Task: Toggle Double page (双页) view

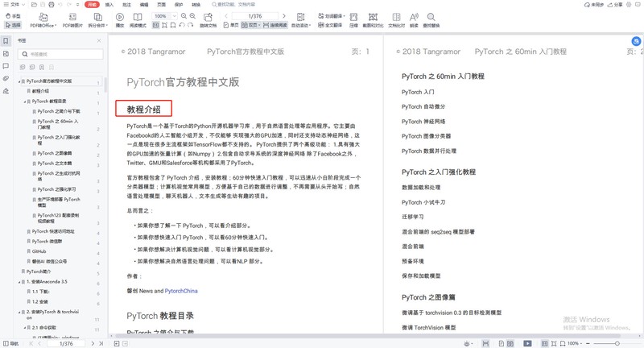Action: coord(251,25)
